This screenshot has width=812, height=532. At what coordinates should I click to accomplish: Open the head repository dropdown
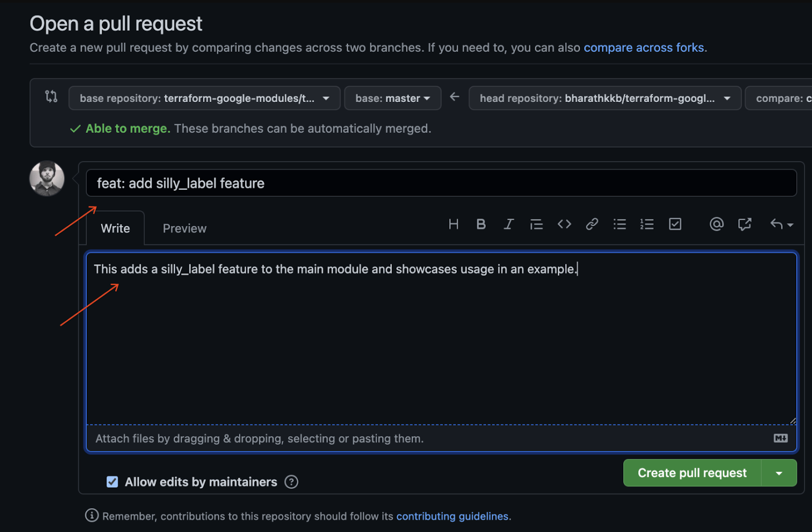pos(604,98)
